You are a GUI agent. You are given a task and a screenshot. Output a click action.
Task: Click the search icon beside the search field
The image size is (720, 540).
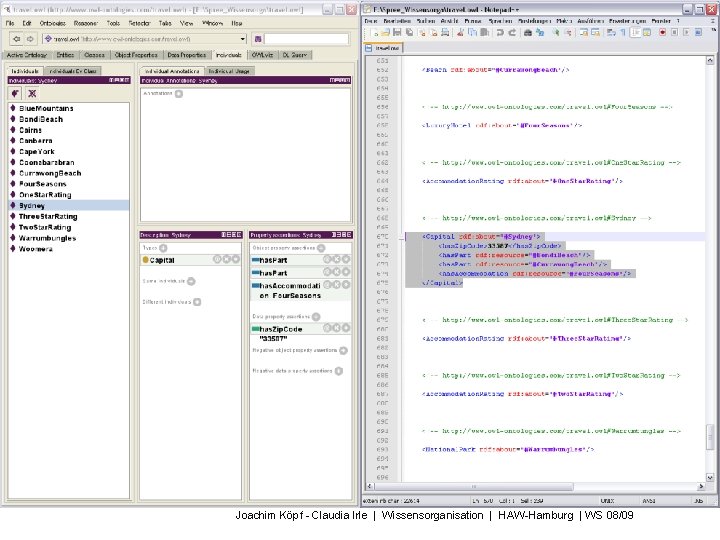(258, 39)
